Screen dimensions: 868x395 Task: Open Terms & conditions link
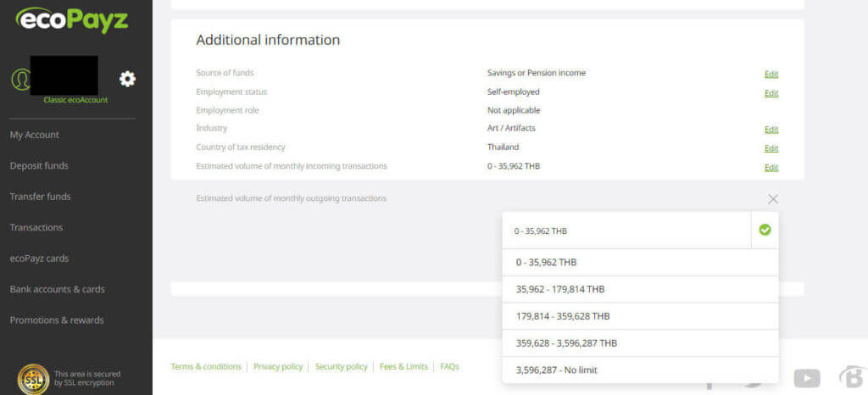(x=206, y=367)
